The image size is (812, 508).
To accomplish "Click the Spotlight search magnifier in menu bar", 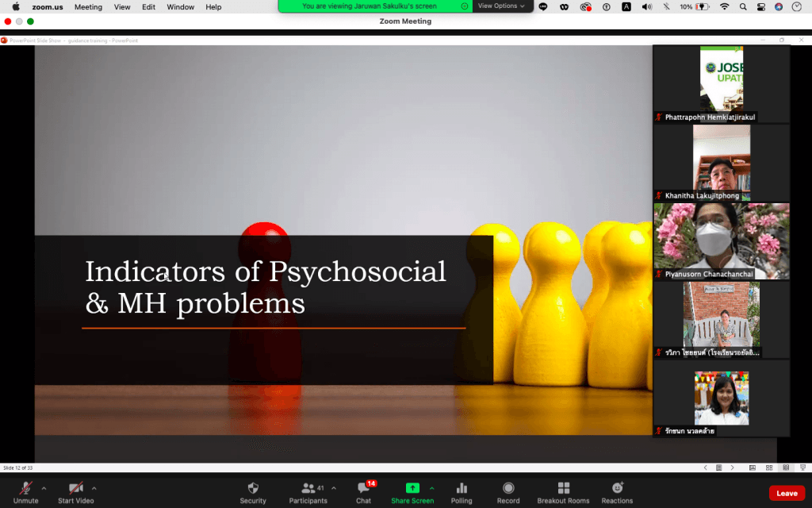I will pos(743,6).
